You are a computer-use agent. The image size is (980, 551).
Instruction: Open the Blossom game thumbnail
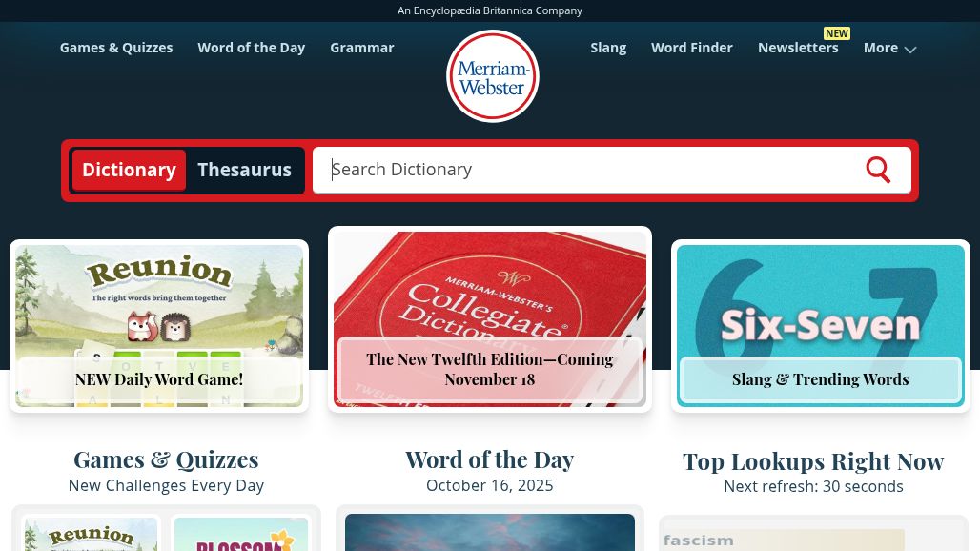(x=240, y=534)
